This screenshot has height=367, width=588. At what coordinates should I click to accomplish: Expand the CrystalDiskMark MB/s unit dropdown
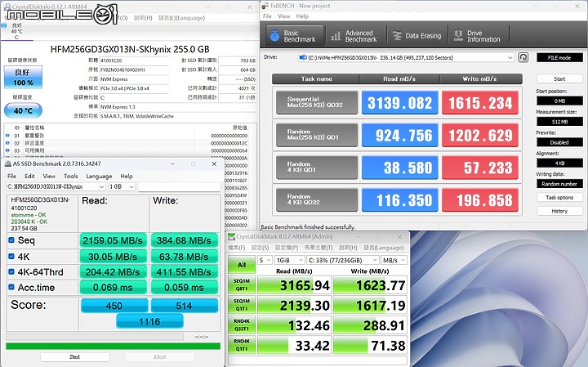click(394, 260)
